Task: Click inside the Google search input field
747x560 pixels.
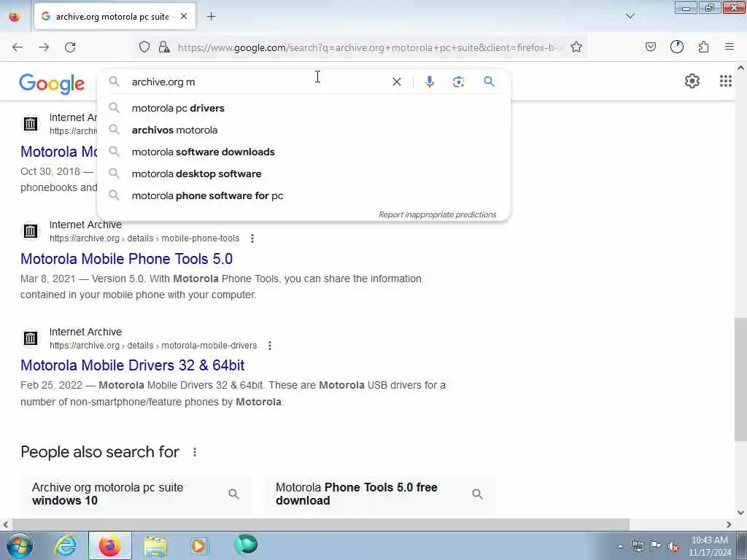Action: click(258, 82)
